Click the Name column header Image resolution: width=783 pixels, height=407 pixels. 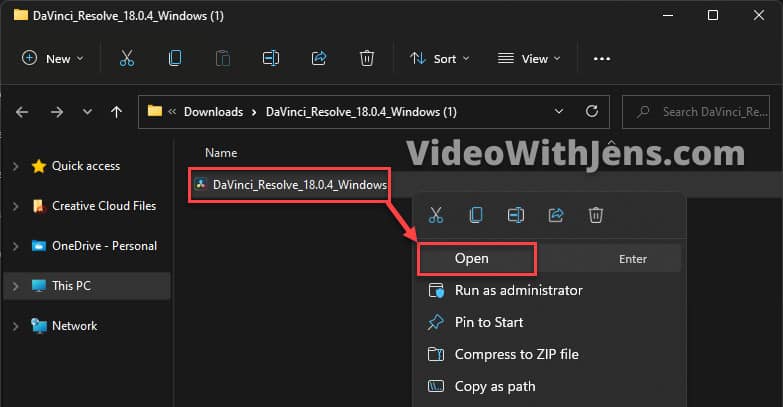[221, 153]
